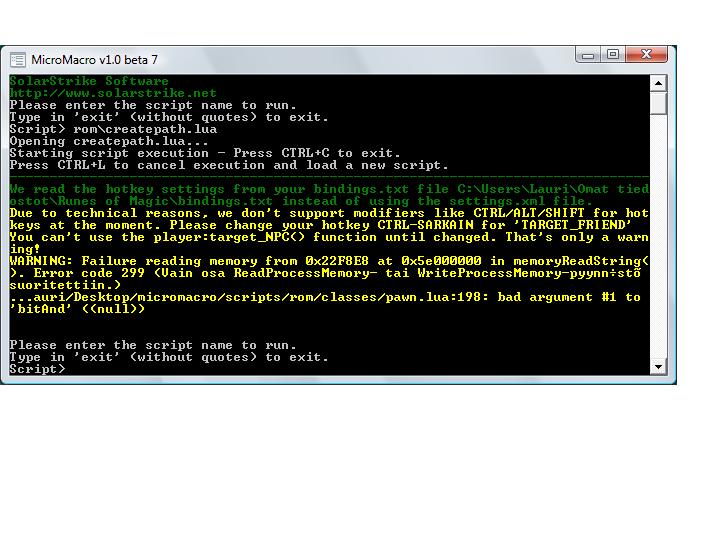The width and height of the screenshot is (717, 538).
Task: Click the scrollbar up arrow
Action: (658, 82)
